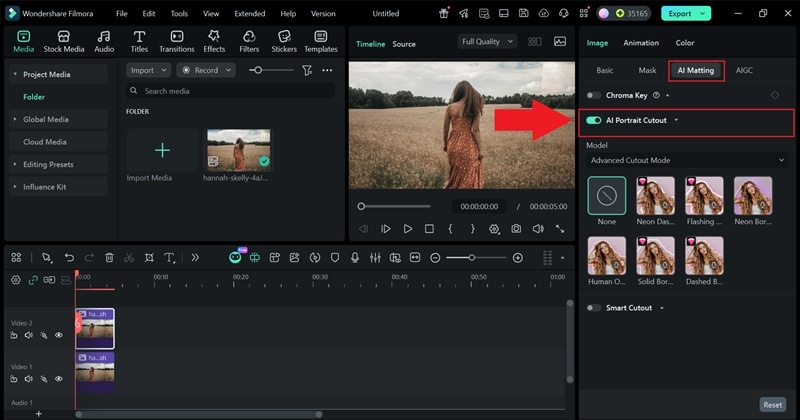Switch to the Animation tab
Viewport: 800px width, 420px height.
641,43
